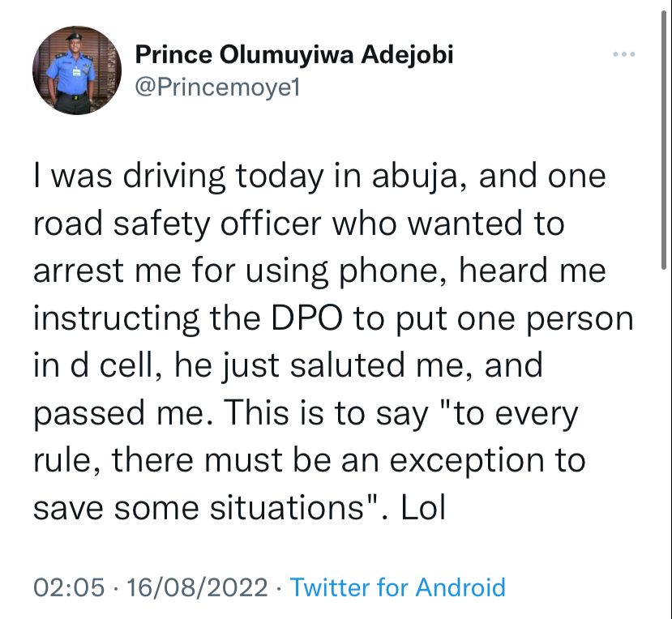Click the line starting "instructing the DPO"
Viewport: 672px width, 619px height.
(x=333, y=318)
